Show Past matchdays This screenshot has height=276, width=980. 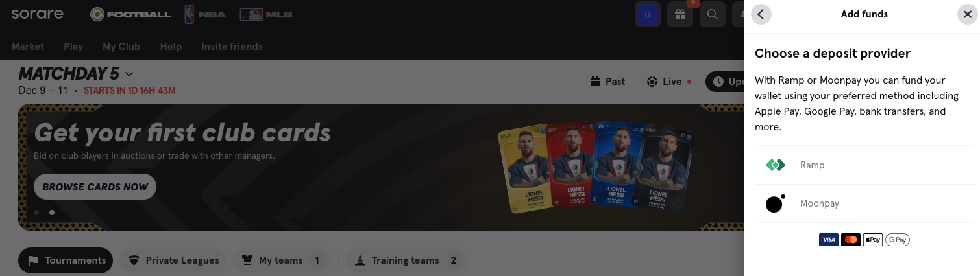(607, 82)
